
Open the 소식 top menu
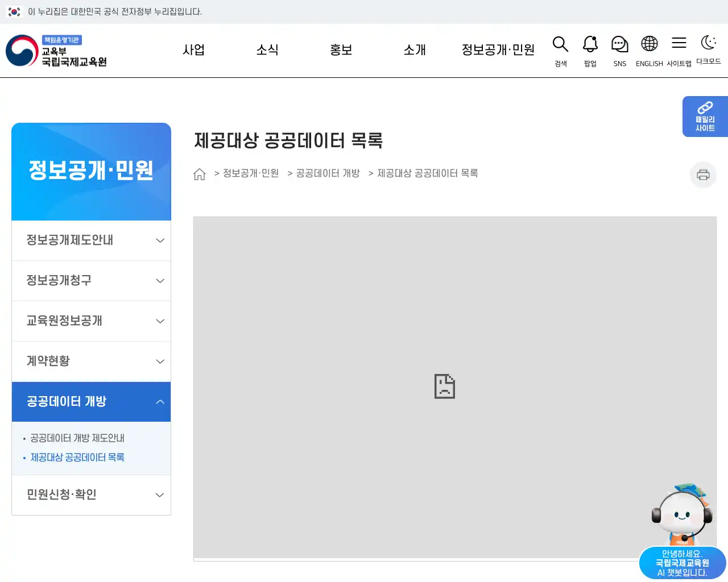pos(267,50)
